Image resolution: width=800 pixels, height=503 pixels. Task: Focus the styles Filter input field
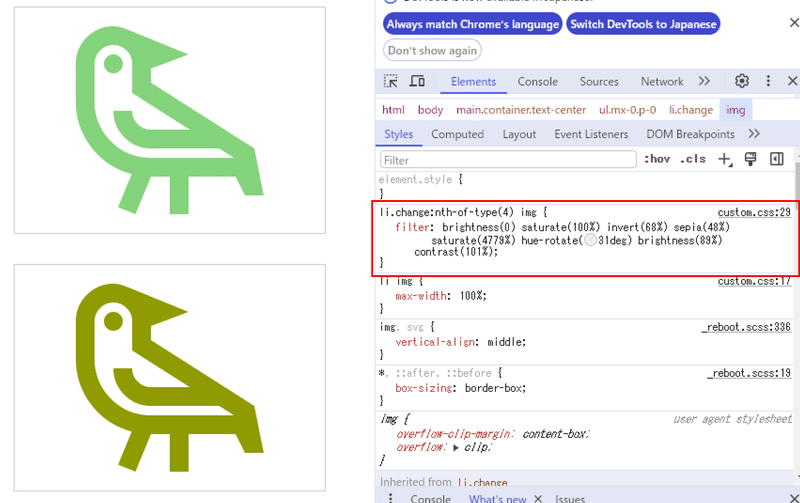(508, 160)
